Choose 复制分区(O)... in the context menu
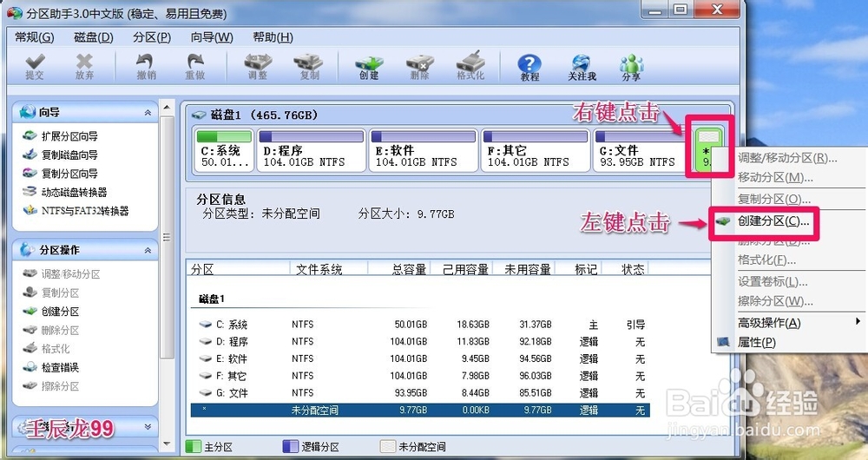Image resolution: width=868 pixels, height=460 pixels. pyautogui.click(x=774, y=200)
